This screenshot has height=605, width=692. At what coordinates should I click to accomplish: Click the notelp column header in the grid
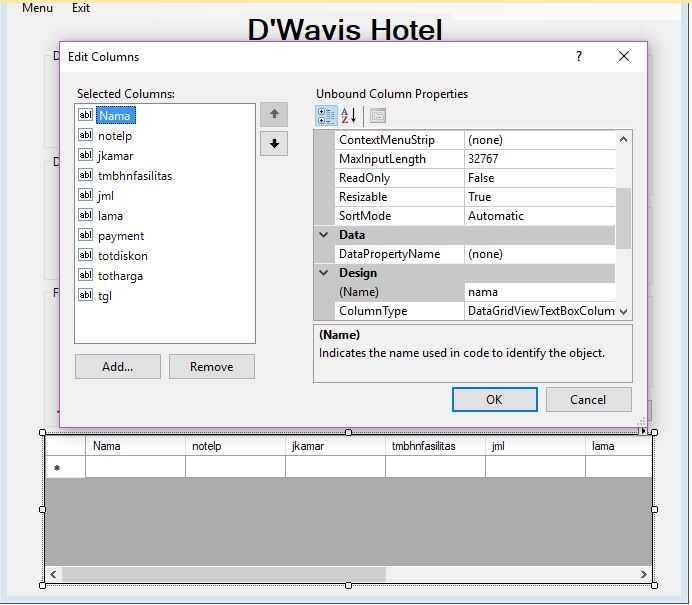point(235,446)
